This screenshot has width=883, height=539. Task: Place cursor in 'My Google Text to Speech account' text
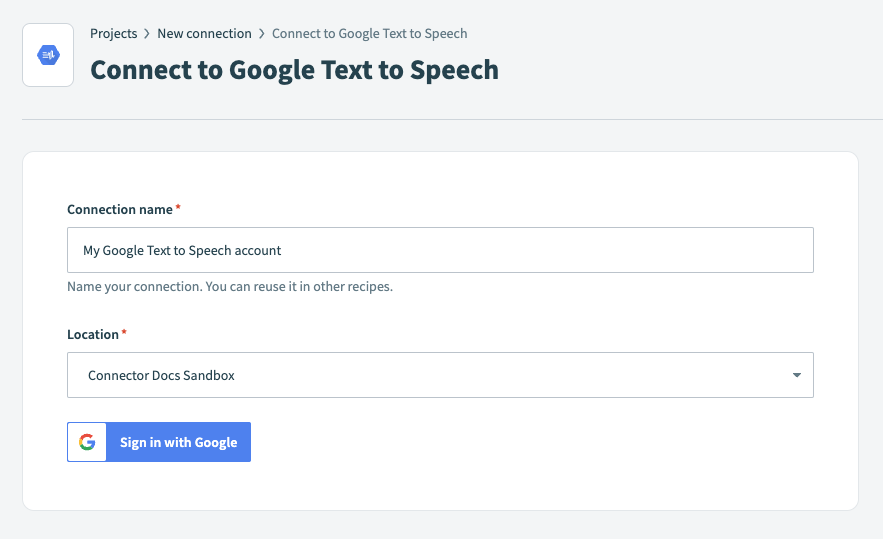point(182,250)
